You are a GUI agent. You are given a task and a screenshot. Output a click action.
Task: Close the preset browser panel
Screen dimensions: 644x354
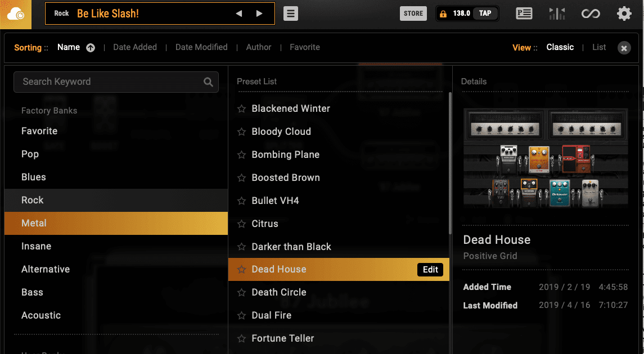[x=624, y=48]
